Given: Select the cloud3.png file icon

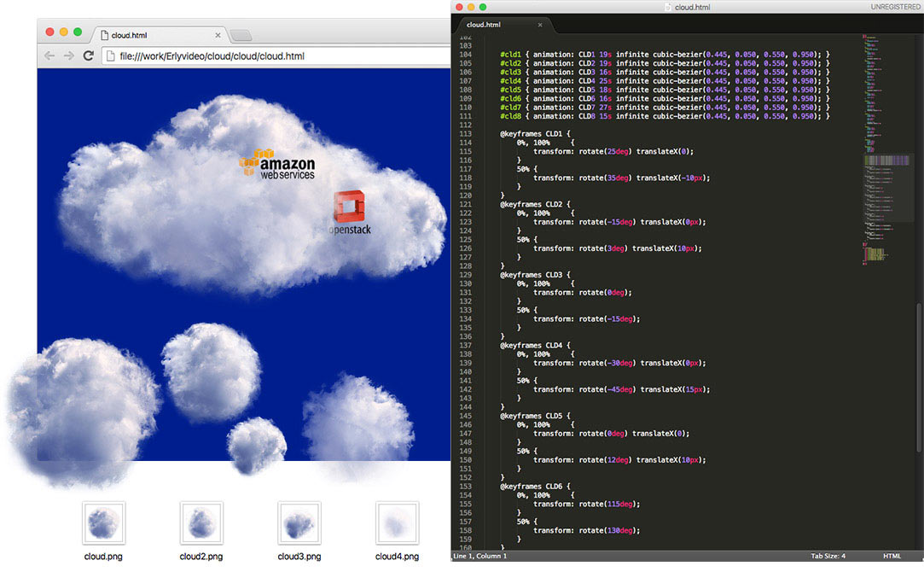Looking at the screenshot, I should tap(299, 523).
